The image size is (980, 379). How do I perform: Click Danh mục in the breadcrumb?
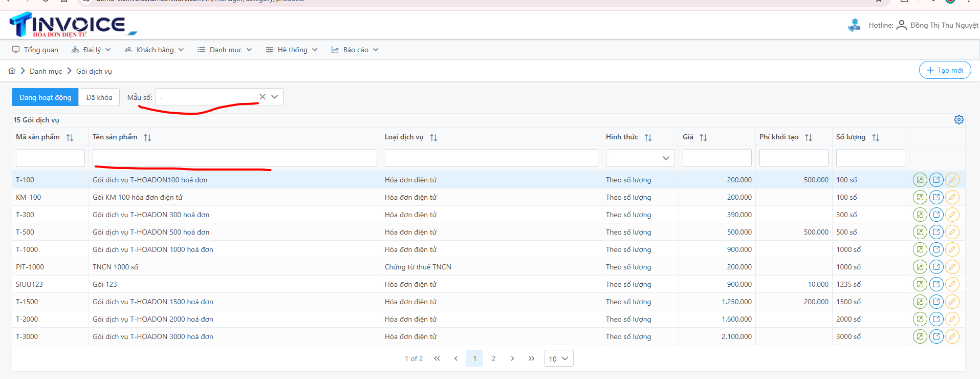46,71
